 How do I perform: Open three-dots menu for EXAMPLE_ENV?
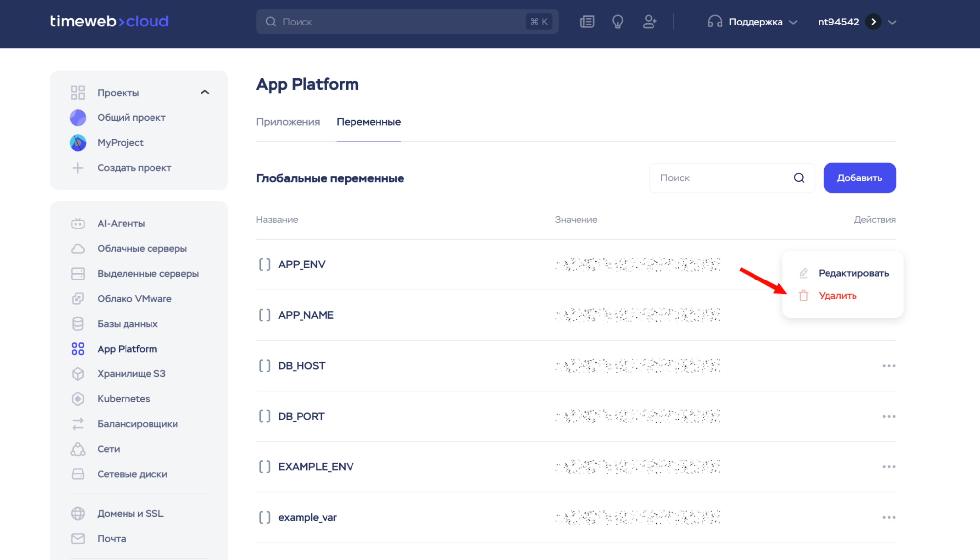coord(889,467)
